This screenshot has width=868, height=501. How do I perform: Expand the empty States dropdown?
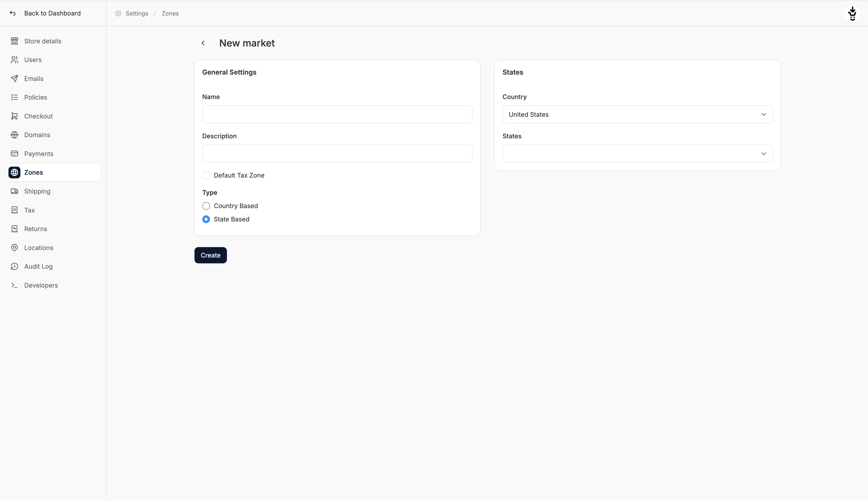tap(637, 154)
